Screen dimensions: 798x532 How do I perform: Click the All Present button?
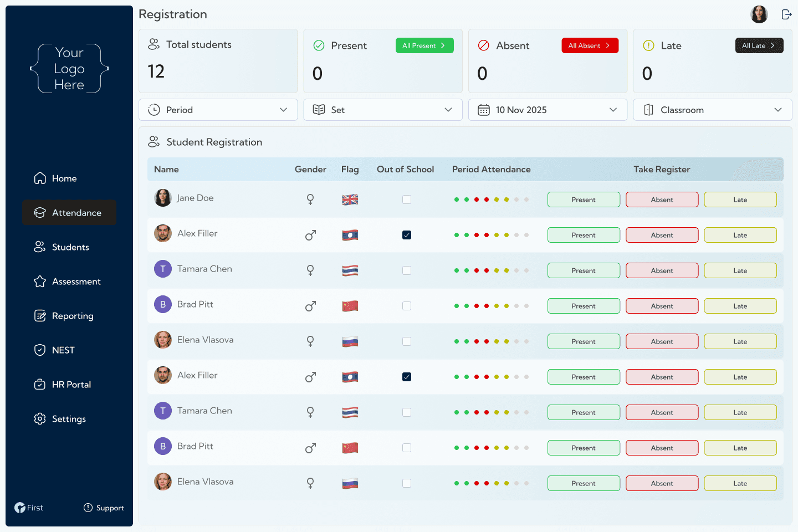coord(424,45)
